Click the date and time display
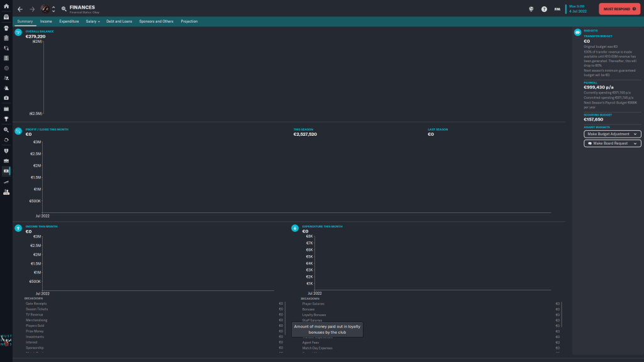This screenshot has width=644, height=362. point(578,9)
